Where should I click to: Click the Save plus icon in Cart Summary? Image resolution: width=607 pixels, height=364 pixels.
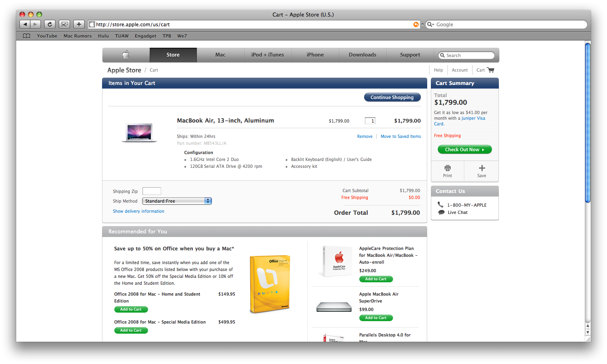[x=482, y=168]
